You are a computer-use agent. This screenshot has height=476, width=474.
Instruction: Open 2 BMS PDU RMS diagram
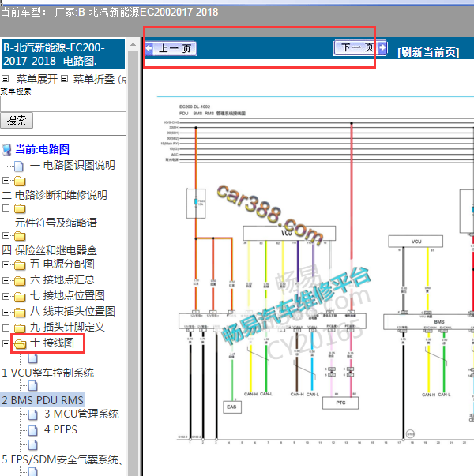tap(43, 400)
